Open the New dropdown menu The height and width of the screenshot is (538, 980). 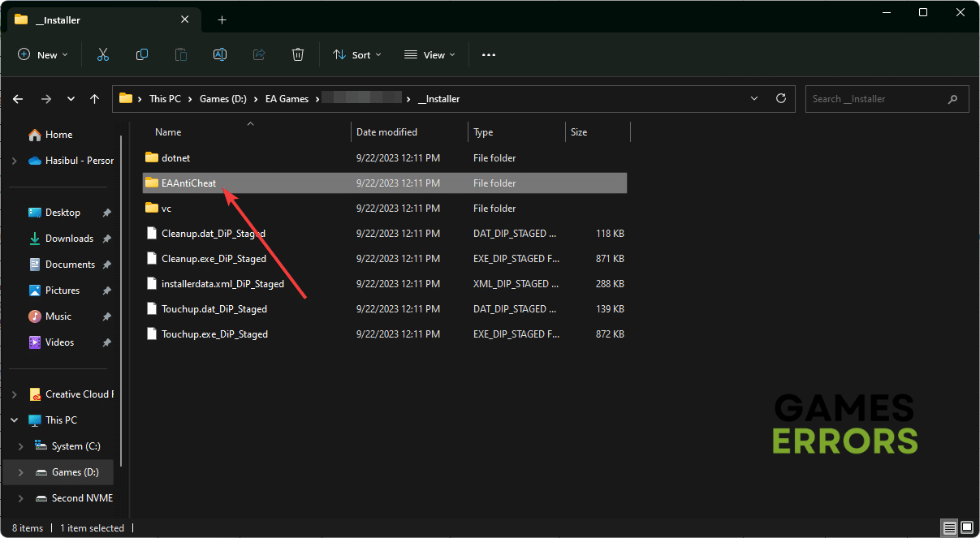[x=43, y=54]
